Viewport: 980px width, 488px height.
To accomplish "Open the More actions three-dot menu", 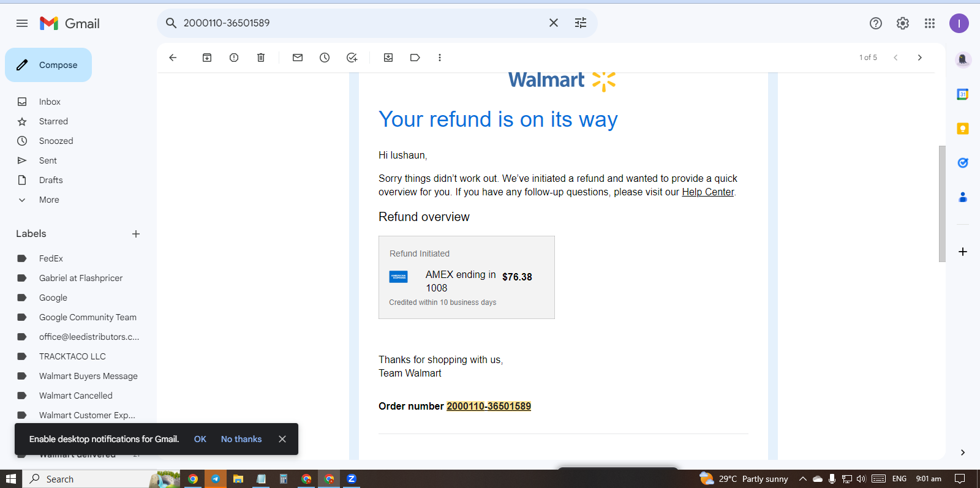I will [440, 58].
